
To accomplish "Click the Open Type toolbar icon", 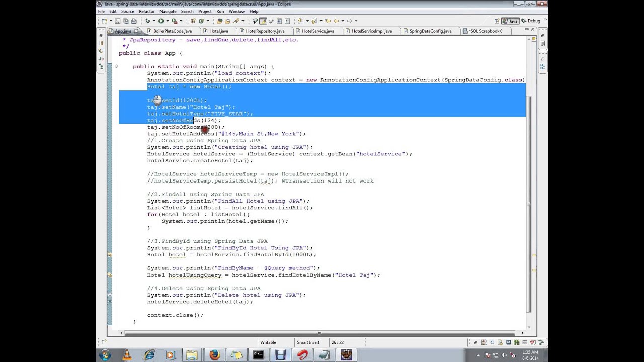I will pos(219,21).
